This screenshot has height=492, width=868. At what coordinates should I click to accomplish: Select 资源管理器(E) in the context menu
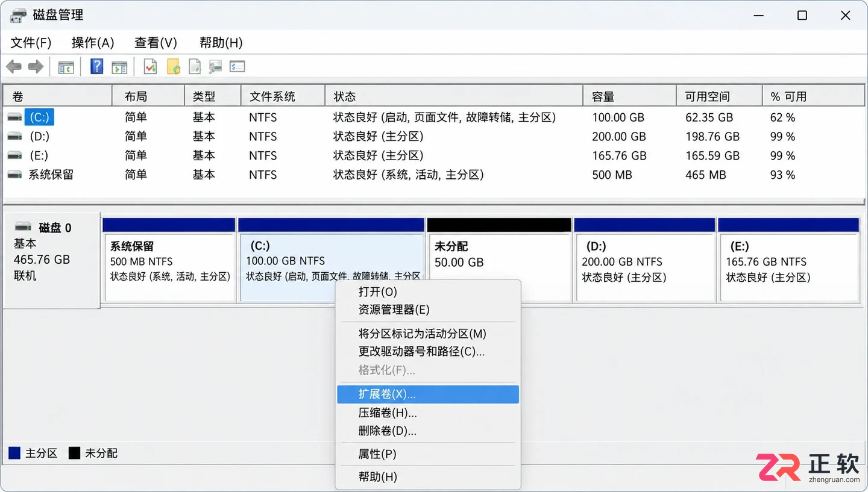click(428, 310)
